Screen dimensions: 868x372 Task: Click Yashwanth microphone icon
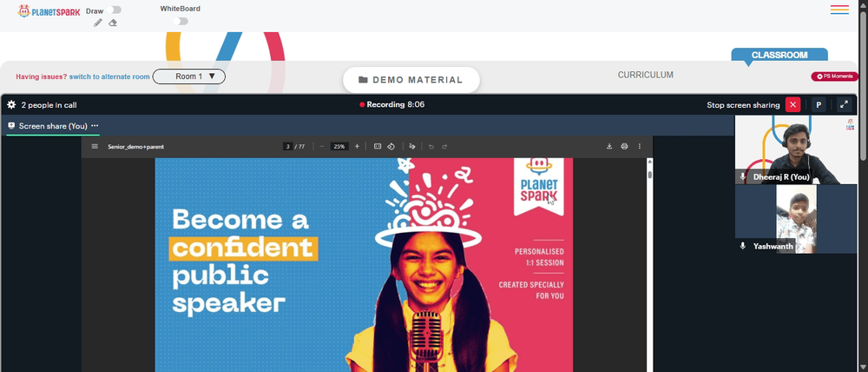coord(743,246)
